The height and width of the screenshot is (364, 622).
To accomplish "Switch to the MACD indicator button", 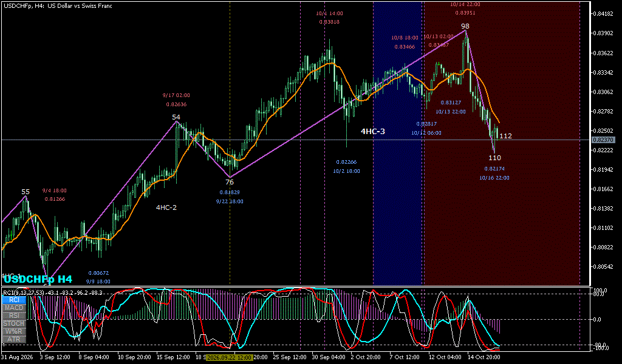I will tap(15, 308).
